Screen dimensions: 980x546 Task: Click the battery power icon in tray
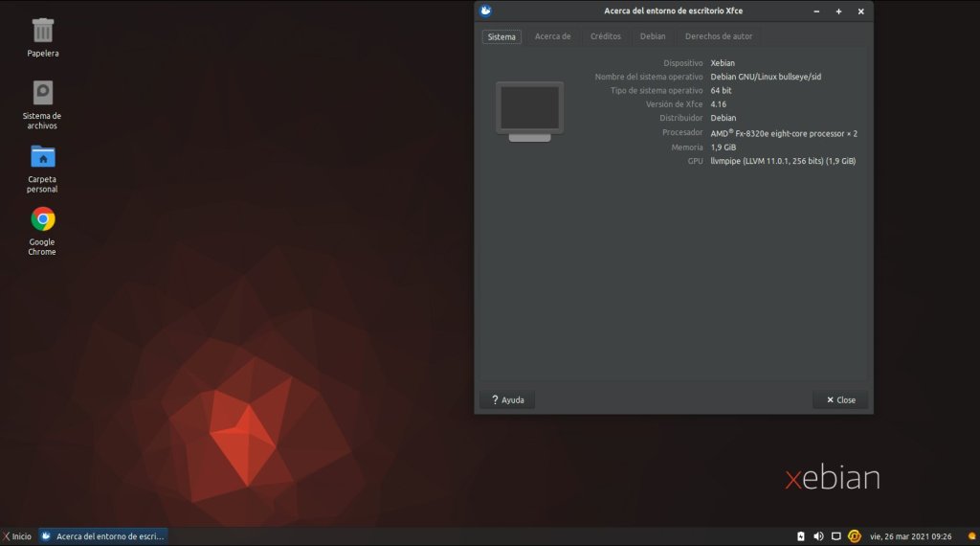click(800, 536)
